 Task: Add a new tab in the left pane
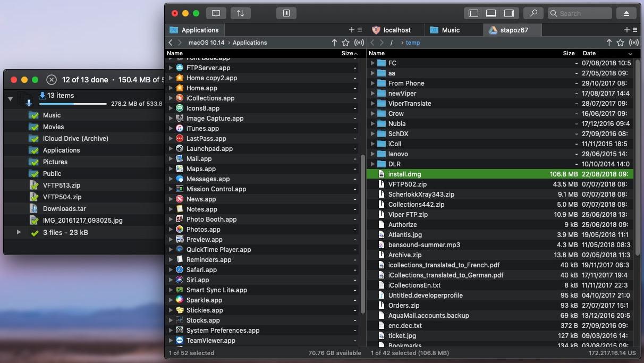pos(351,30)
